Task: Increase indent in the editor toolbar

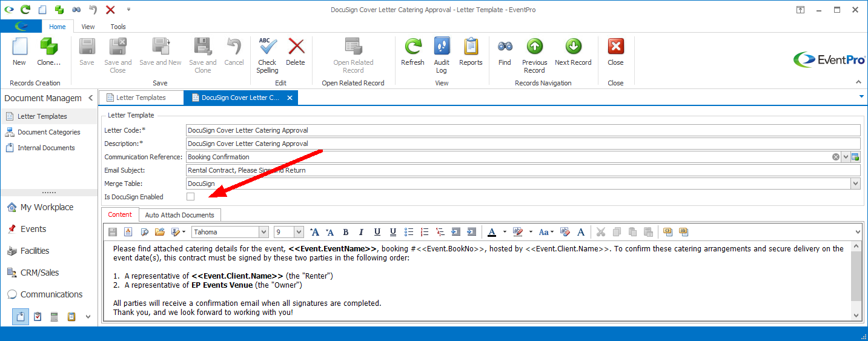Action: (472, 232)
